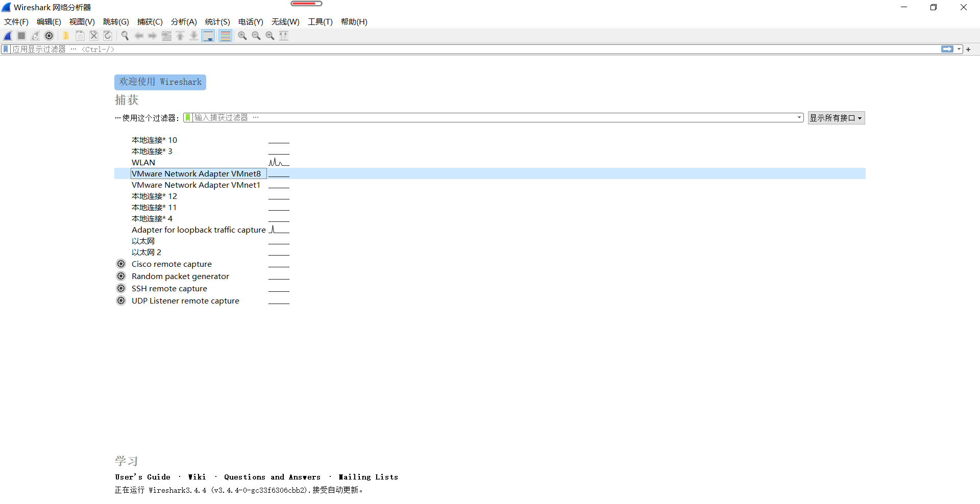Screen dimensions: 980x504
Task: Click the find packet magnifier icon
Action: [x=125, y=36]
